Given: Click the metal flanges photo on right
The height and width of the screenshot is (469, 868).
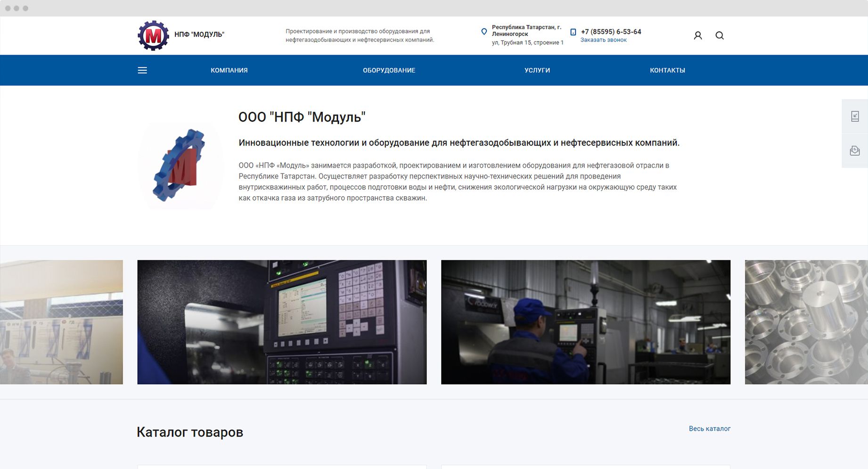Looking at the screenshot, I should pos(806,322).
